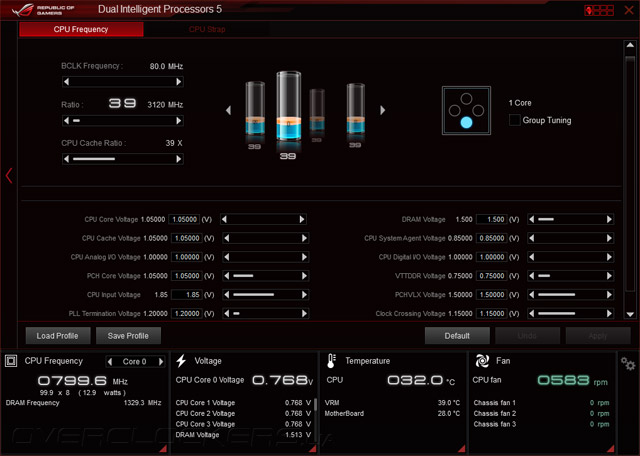Click the Undo button
The height and width of the screenshot is (456, 640).
tap(527, 336)
